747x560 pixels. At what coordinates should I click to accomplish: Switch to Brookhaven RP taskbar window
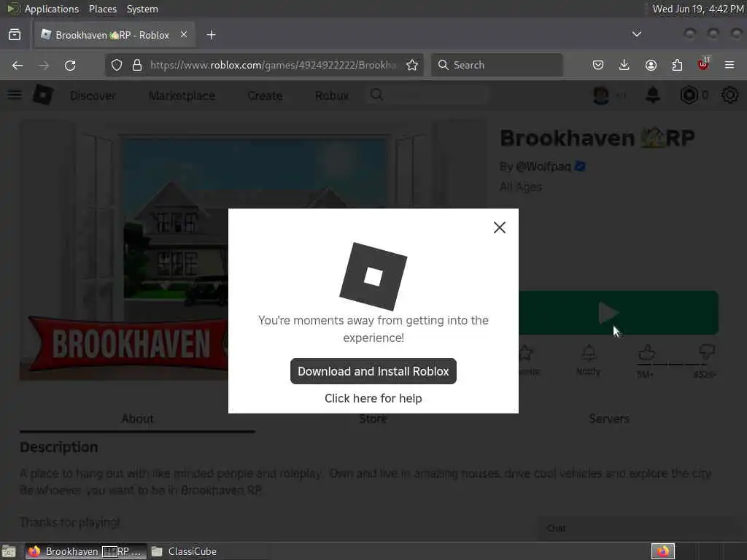click(86, 551)
